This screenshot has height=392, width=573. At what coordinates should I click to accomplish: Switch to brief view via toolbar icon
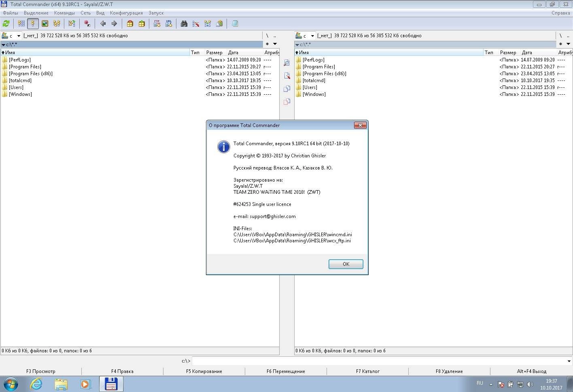pyautogui.click(x=21, y=24)
